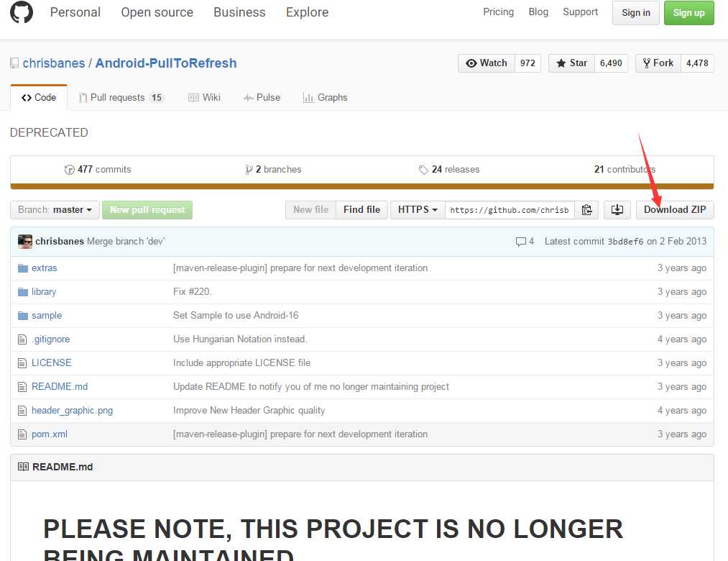
Task: Click the Find file button
Action: click(x=361, y=210)
